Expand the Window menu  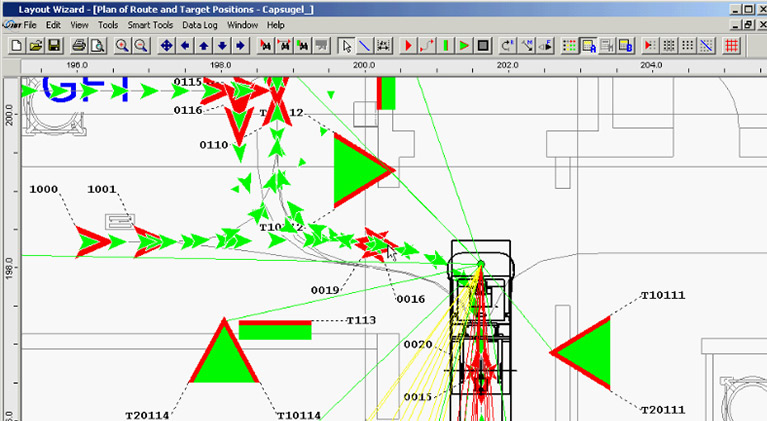coord(242,24)
